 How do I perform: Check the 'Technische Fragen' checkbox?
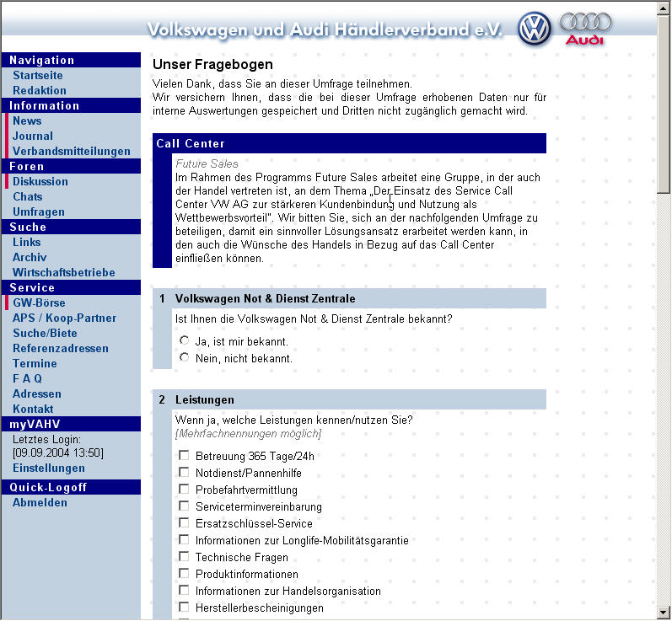184,556
